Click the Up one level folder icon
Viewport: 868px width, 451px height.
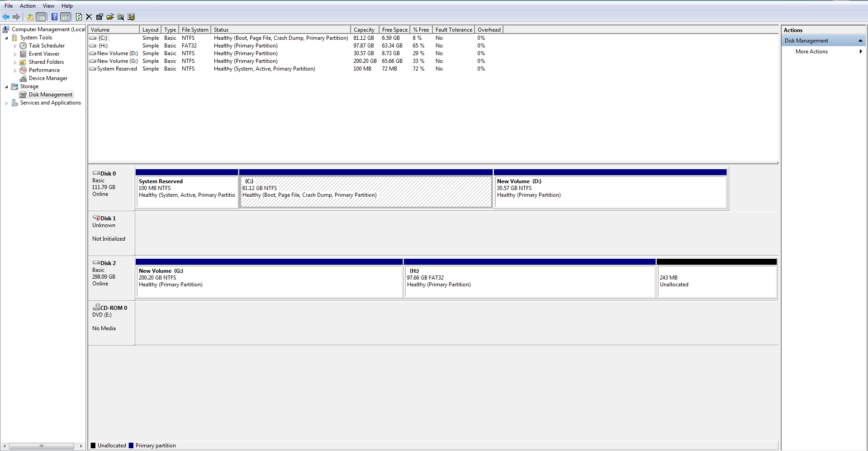pos(30,17)
